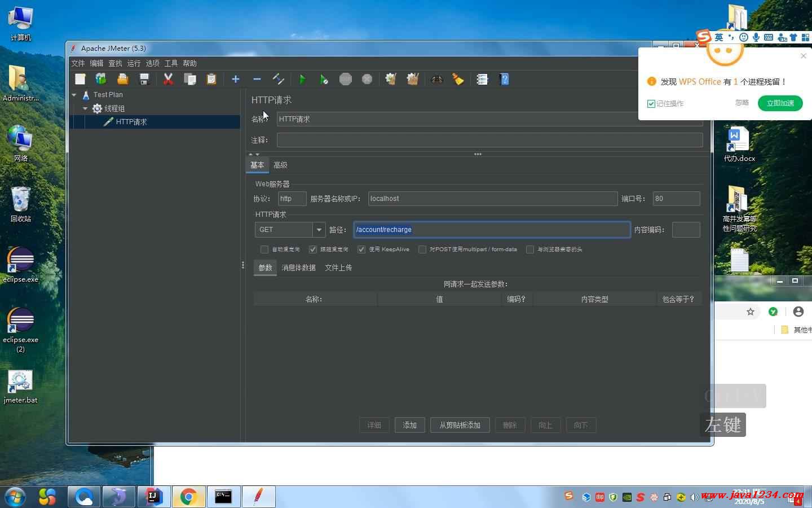The width and height of the screenshot is (812, 508).
Task: Create a new test plan via toolbar
Action: click(80, 80)
